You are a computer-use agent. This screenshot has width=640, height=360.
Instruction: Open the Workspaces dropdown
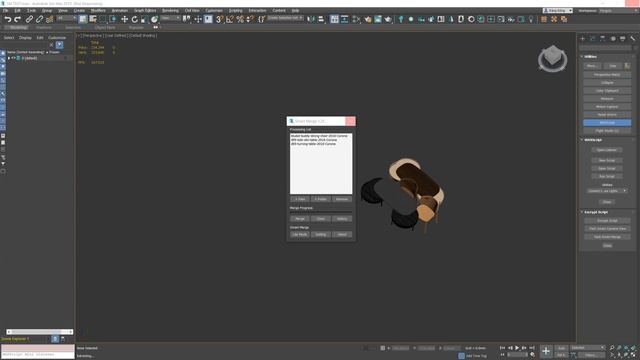[x=618, y=11]
